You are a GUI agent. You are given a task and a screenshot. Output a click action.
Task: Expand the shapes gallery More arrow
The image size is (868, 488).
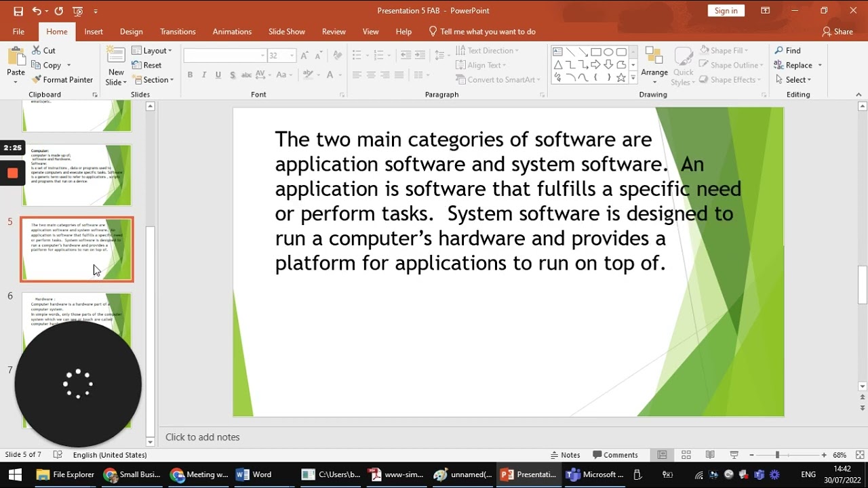(x=633, y=78)
